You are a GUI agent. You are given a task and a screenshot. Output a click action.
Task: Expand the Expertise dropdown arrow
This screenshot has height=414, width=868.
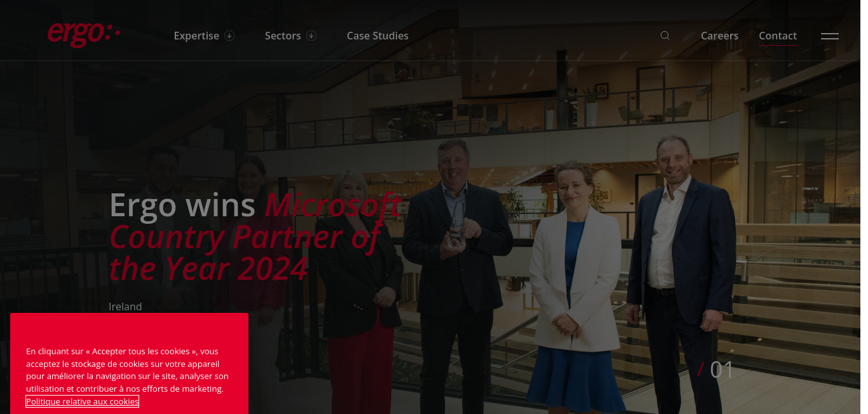click(x=229, y=36)
